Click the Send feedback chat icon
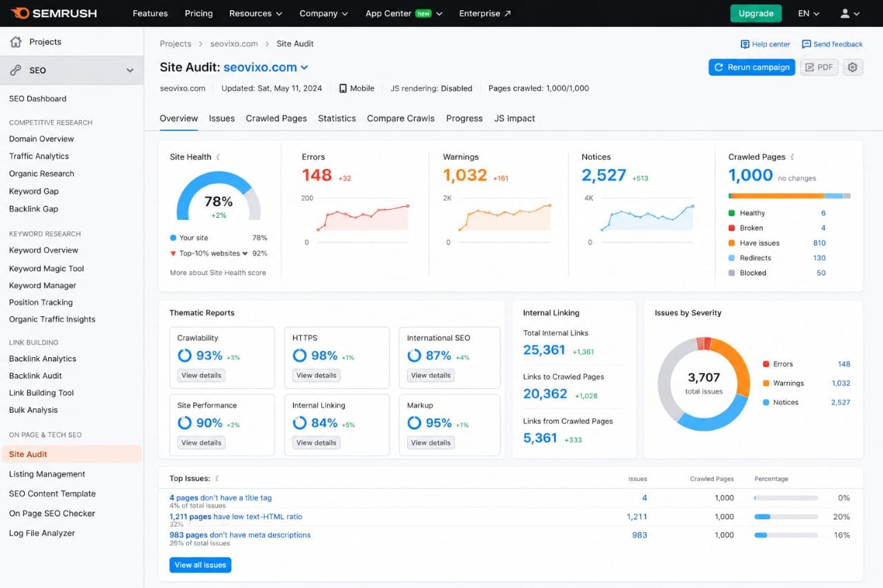The image size is (883, 588). point(806,44)
